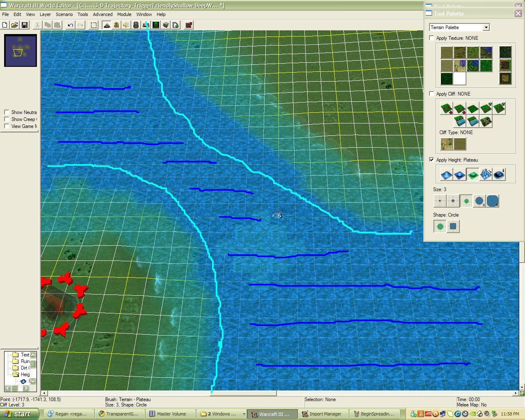Select the Square brush shape
Image resolution: width=525 pixels, height=420 pixels.
pyautogui.click(x=453, y=226)
